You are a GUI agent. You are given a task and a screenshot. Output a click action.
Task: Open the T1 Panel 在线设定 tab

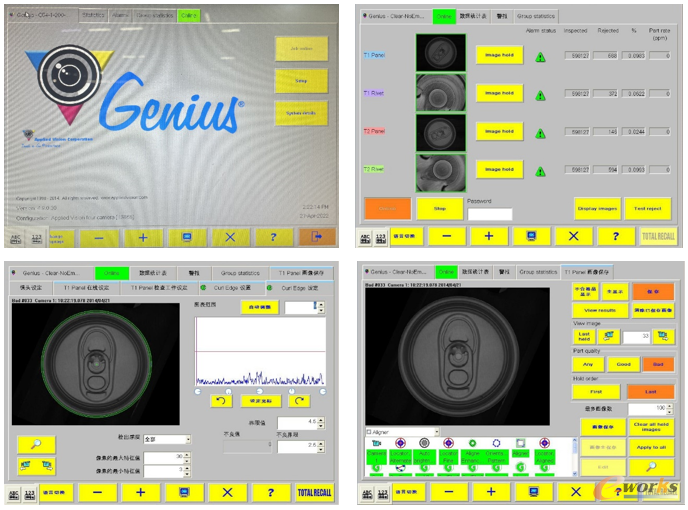(86, 288)
